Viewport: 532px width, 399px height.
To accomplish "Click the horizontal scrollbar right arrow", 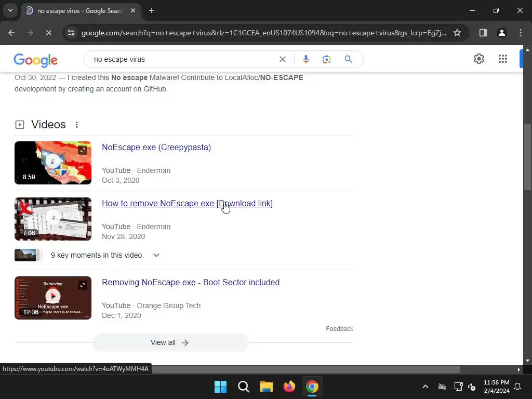I will (519, 370).
